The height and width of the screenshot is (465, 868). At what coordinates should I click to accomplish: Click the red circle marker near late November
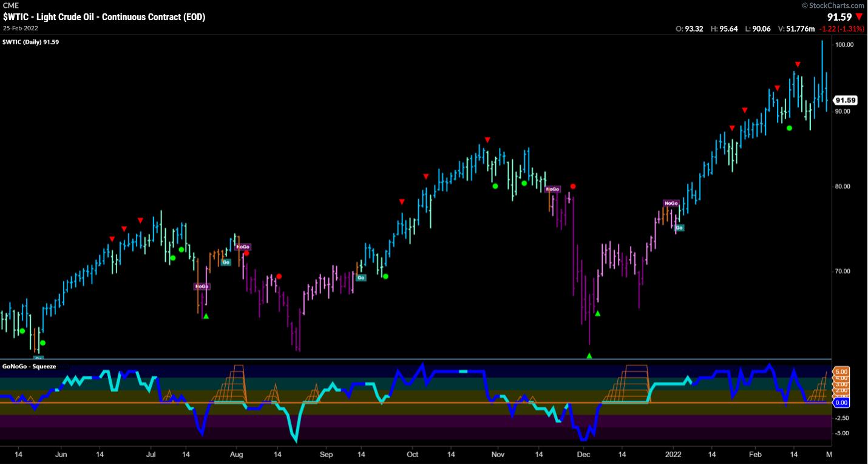[573, 186]
